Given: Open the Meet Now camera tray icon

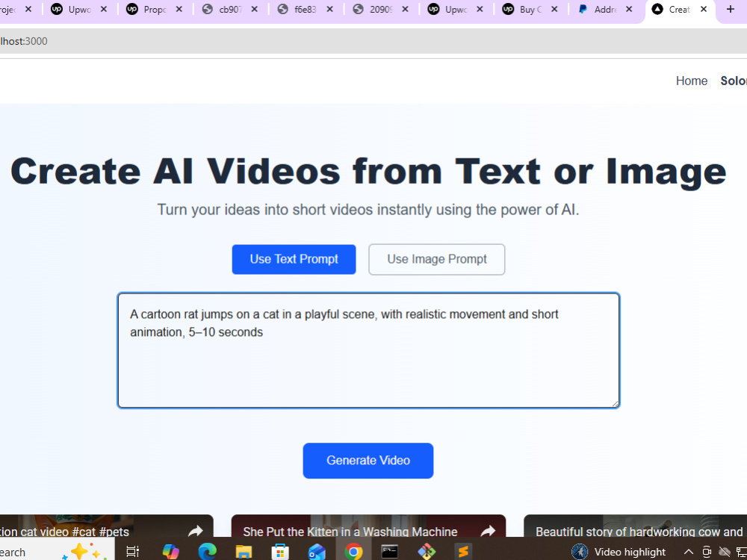Looking at the screenshot, I should coord(707,552).
